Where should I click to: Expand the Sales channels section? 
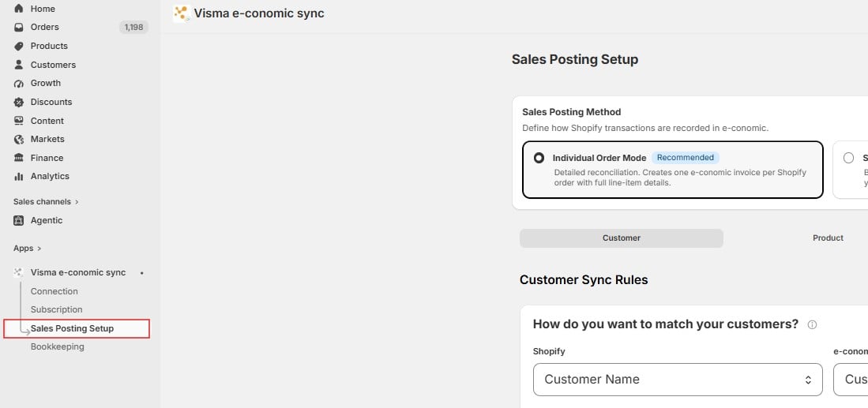click(46, 202)
